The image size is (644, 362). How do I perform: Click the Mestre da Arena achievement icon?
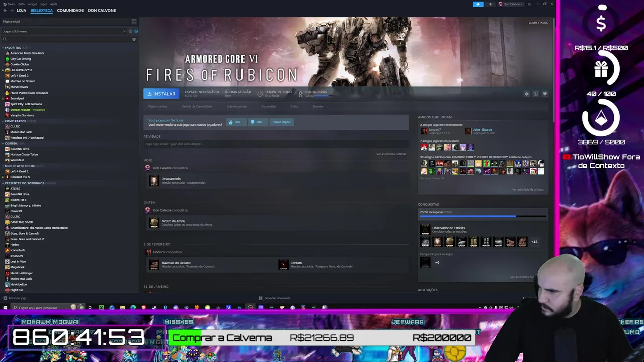click(x=154, y=223)
